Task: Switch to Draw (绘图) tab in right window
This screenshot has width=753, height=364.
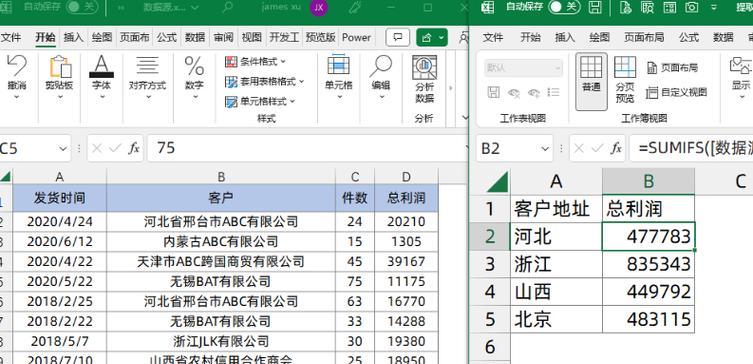Action: point(599,37)
